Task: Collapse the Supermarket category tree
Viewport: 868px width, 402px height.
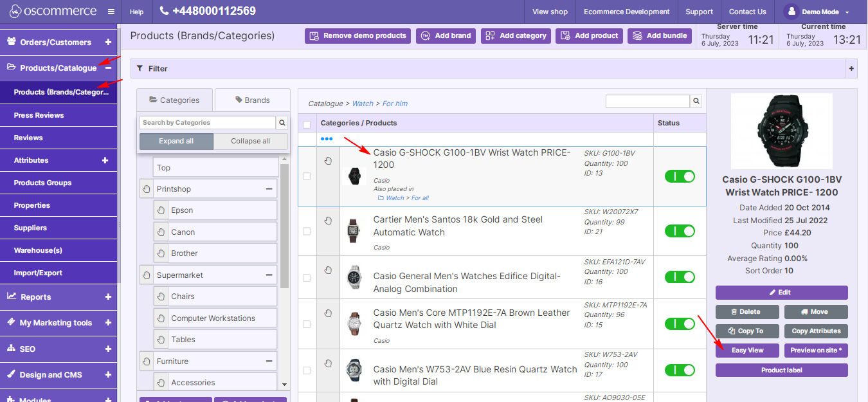Action: tap(269, 275)
